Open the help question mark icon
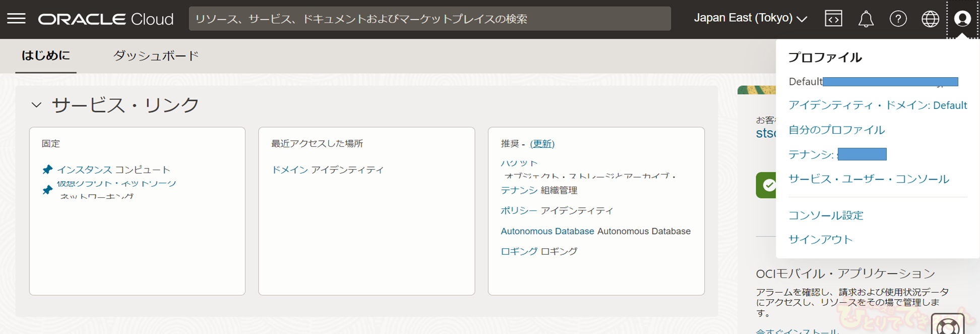 click(x=898, y=19)
